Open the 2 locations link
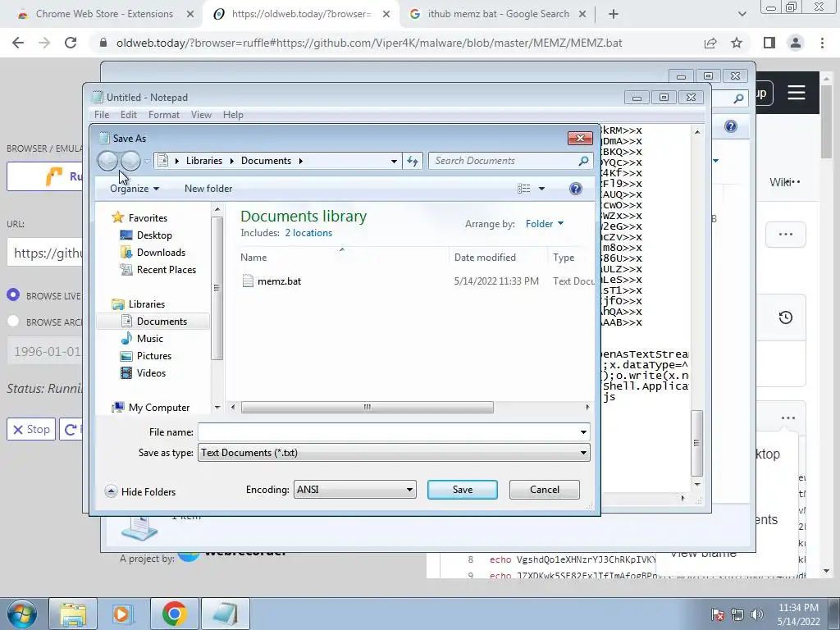This screenshot has height=630, width=840. (308, 233)
